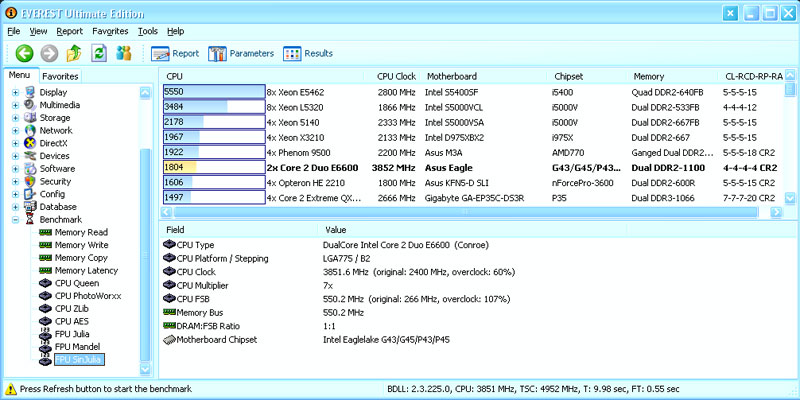Select the Benchmark hourglass icon

pos(30,220)
